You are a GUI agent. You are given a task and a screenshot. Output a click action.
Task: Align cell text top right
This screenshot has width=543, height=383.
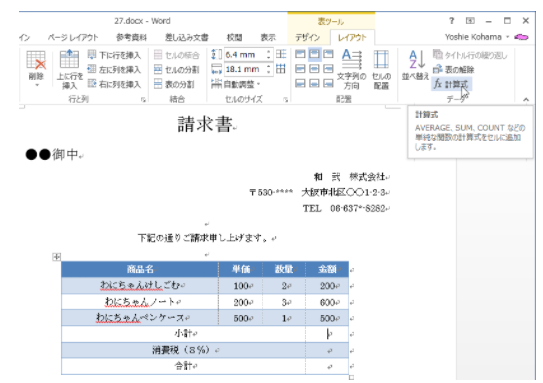click(328, 54)
